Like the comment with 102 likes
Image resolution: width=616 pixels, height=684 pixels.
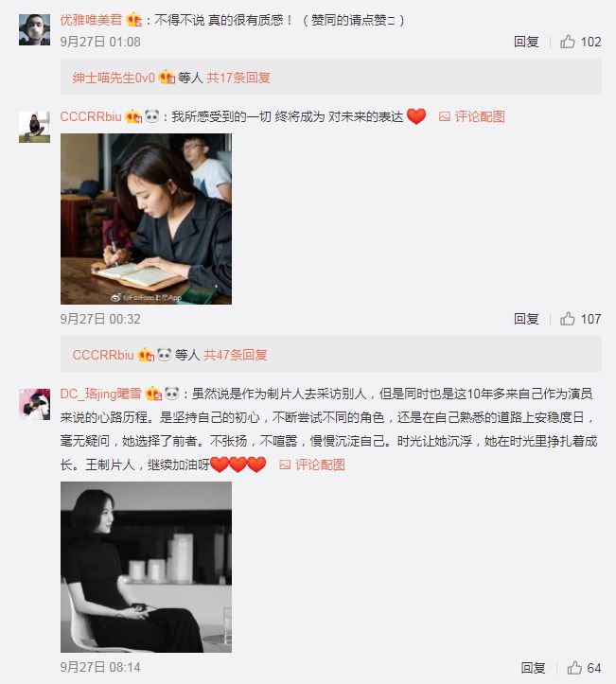[567, 42]
